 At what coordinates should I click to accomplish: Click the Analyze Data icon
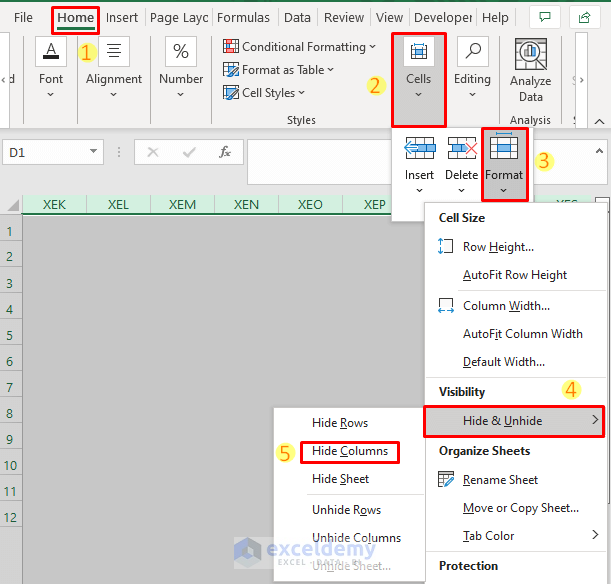[x=531, y=54]
